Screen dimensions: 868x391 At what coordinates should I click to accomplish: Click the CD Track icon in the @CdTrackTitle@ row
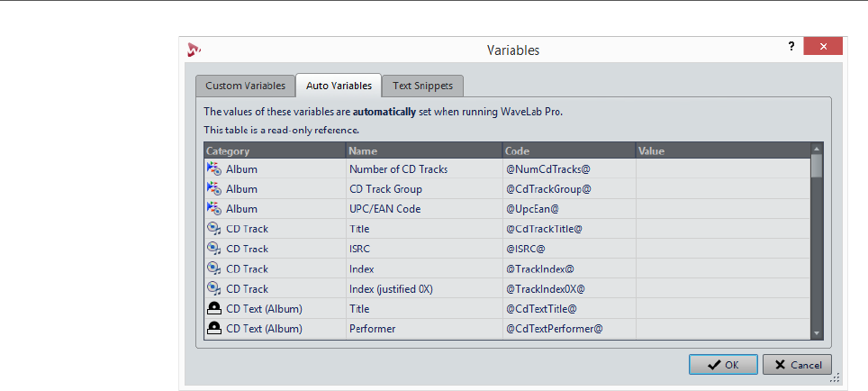click(x=214, y=229)
